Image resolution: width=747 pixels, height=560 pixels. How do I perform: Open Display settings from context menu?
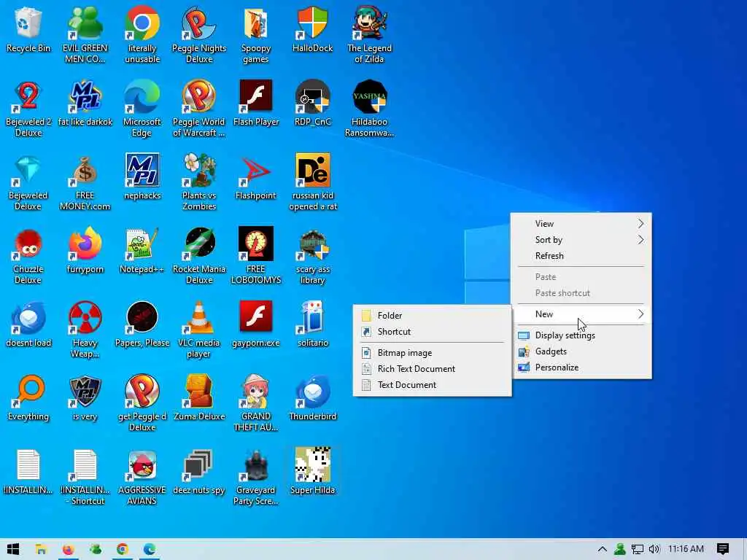581,335
